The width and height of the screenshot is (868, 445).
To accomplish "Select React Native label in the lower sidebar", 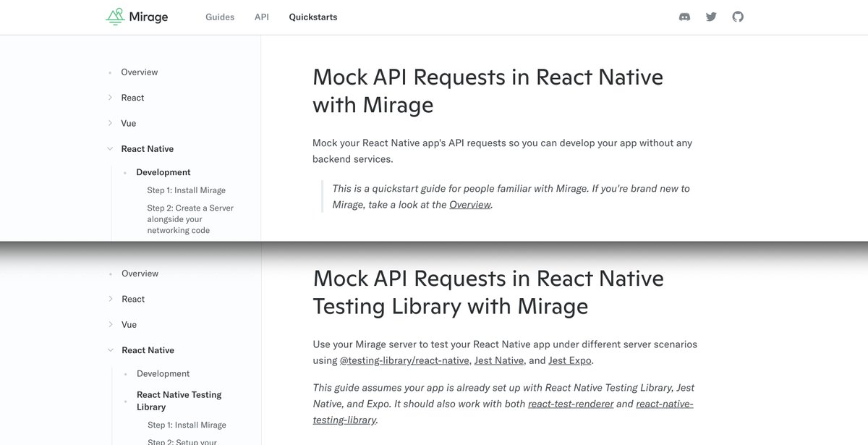I will pyautogui.click(x=148, y=350).
